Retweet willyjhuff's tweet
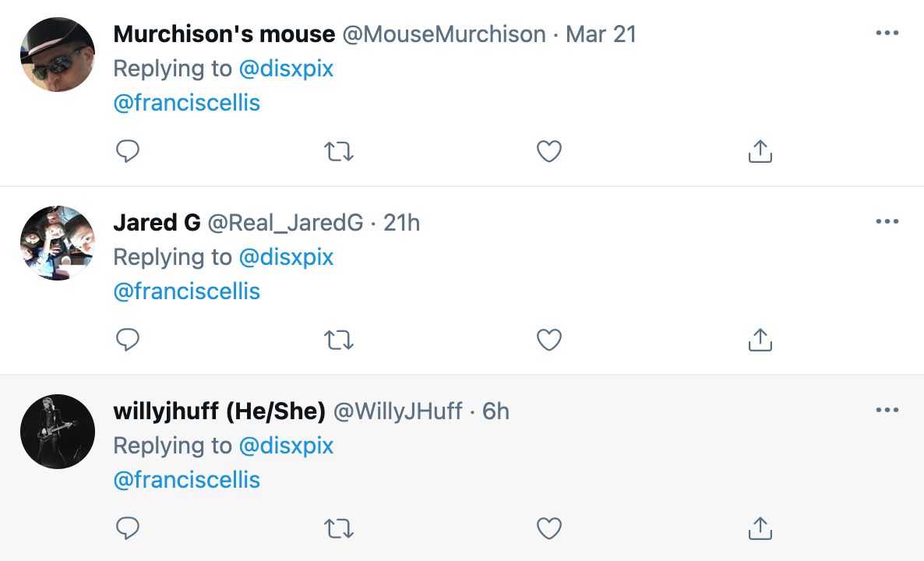 coord(339,529)
